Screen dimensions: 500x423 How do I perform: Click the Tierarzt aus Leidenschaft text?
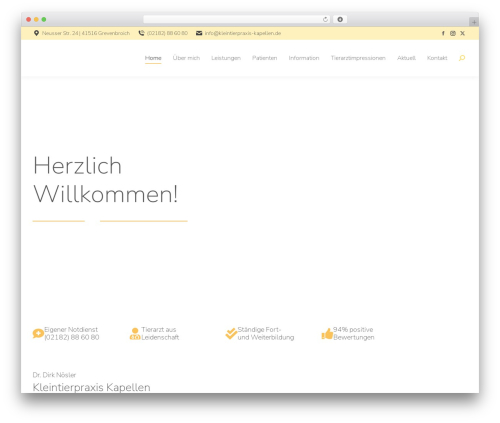(160, 334)
